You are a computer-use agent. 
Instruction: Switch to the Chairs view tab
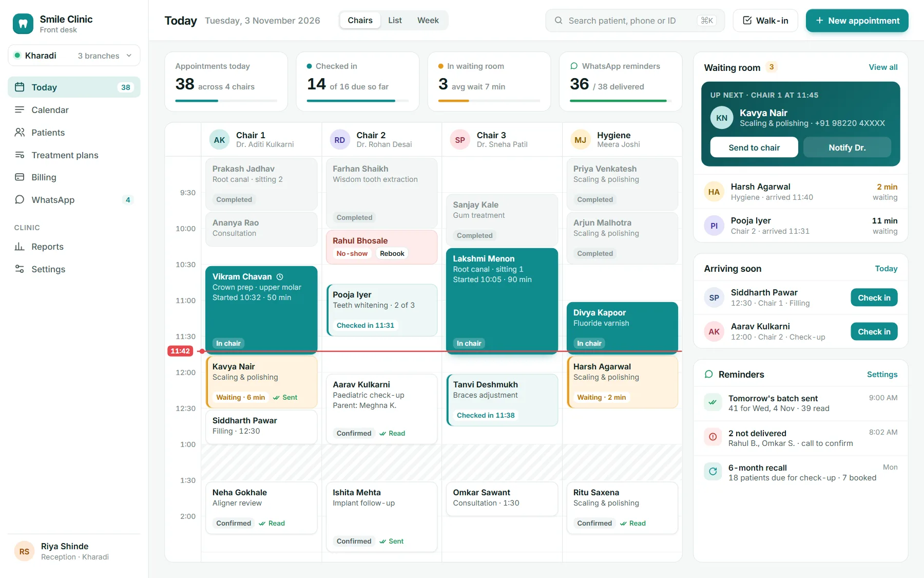[360, 21]
